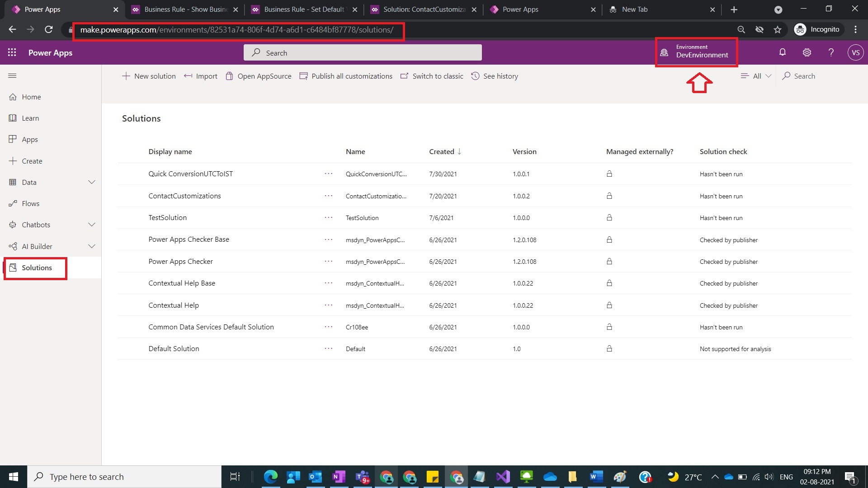The height and width of the screenshot is (488, 868).
Task: Open the TestSolution display name link
Action: (x=167, y=217)
